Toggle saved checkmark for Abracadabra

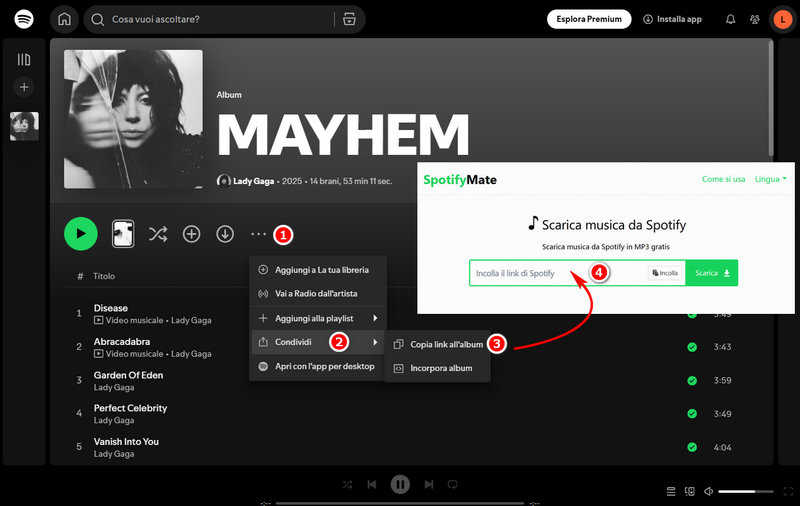[x=692, y=347]
